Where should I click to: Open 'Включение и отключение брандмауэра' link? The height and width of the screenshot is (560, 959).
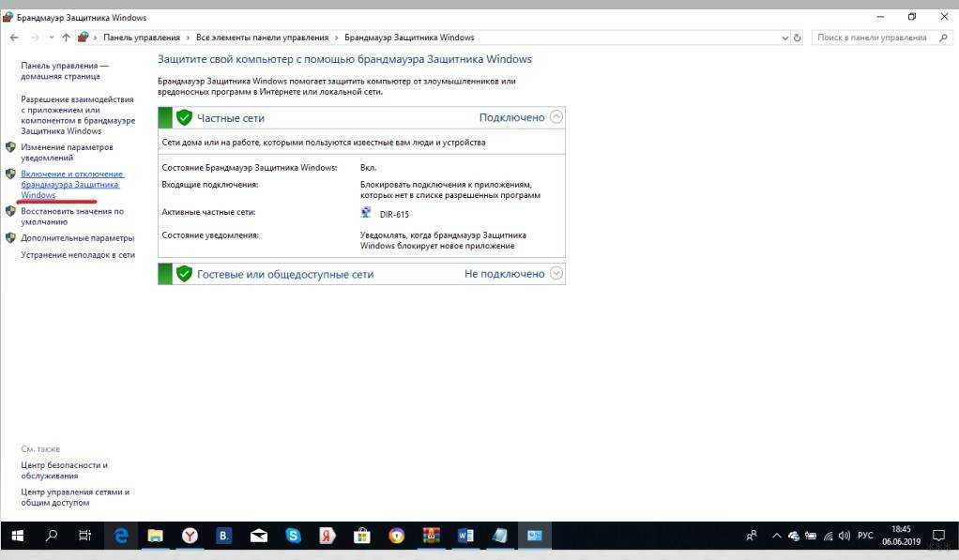coord(72,184)
